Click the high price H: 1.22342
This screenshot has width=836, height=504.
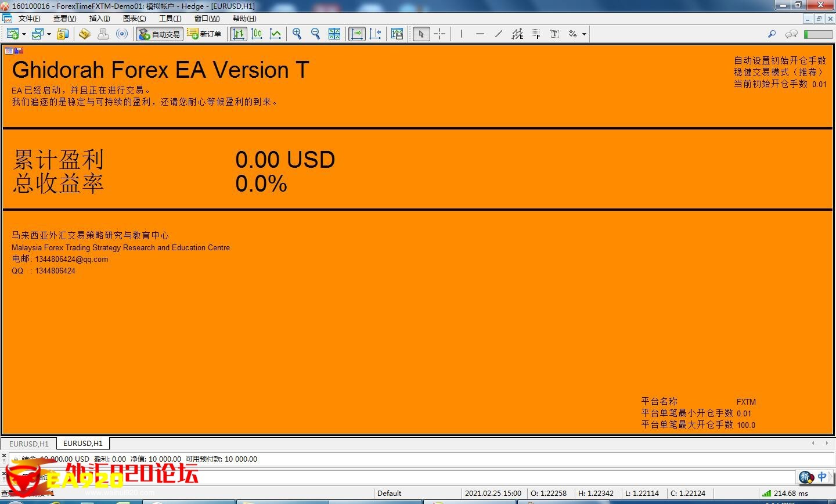click(x=596, y=494)
